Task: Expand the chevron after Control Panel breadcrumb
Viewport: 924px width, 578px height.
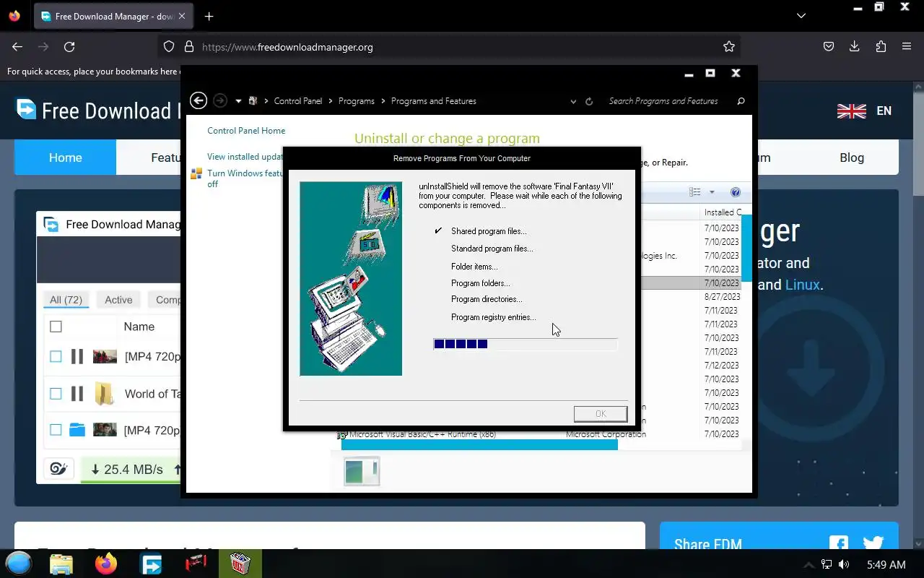Action: [331, 101]
